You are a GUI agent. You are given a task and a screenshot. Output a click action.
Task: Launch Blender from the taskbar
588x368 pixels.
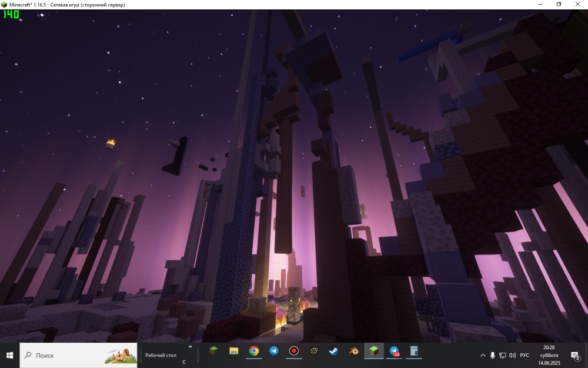click(x=353, y=351)
